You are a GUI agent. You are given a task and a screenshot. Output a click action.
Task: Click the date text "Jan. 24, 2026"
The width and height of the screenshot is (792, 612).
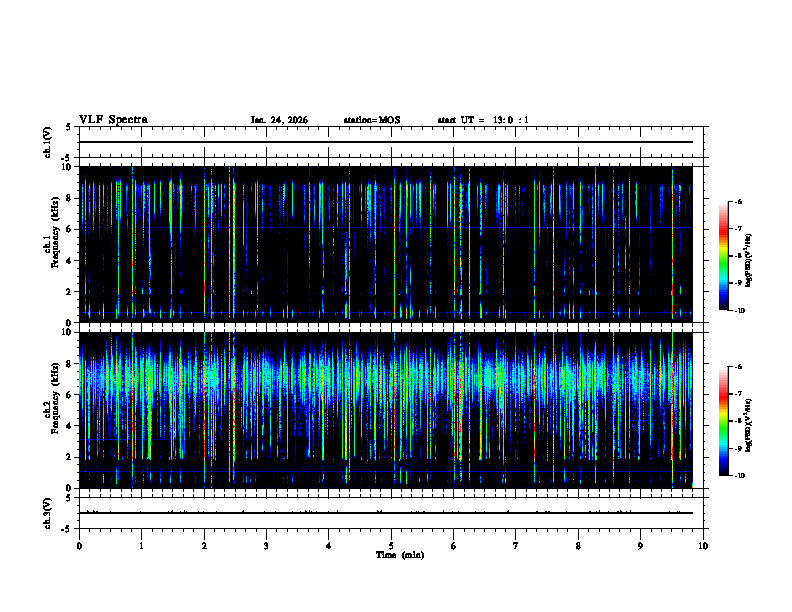click(279, 120)
